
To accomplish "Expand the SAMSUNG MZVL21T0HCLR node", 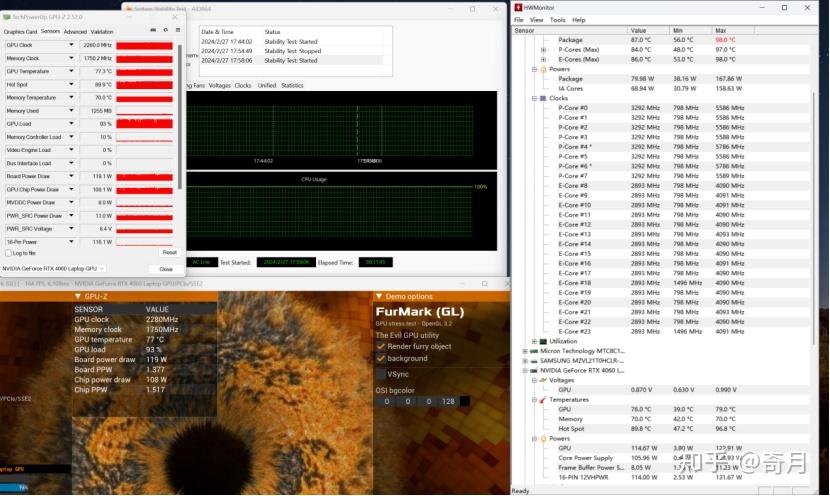I will click(525, 361).
